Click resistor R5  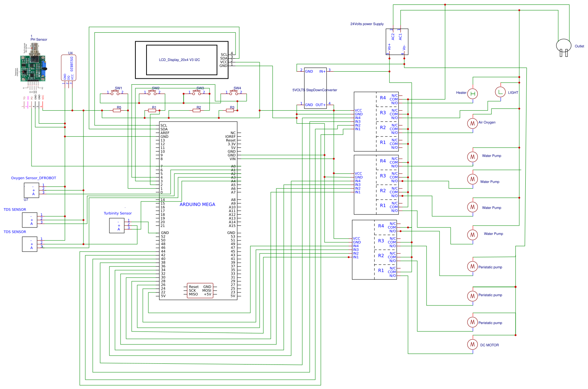click(x=117, y=110)
